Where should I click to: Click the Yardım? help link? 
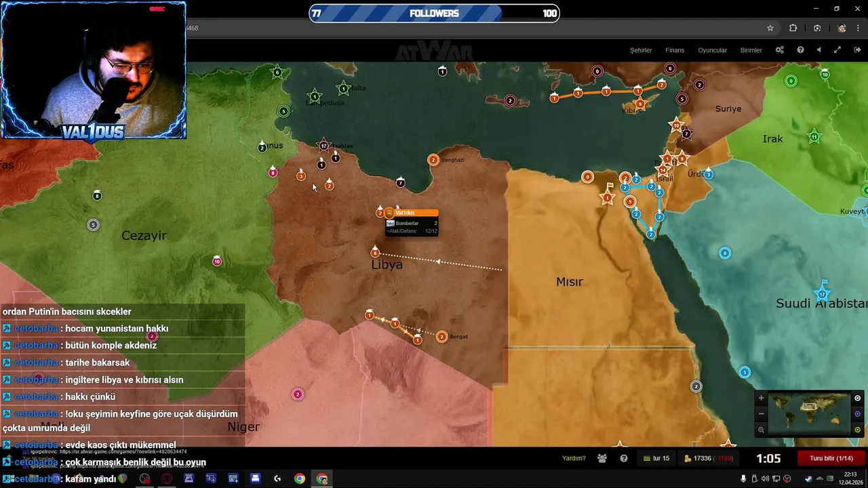click(x=574, y=458)
